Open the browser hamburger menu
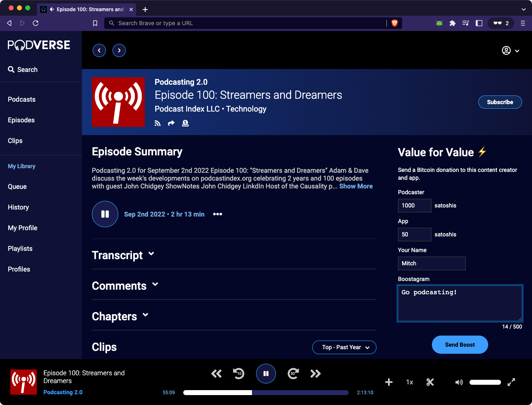This screenshot has width=532, height=405. [x=523, y=23]
